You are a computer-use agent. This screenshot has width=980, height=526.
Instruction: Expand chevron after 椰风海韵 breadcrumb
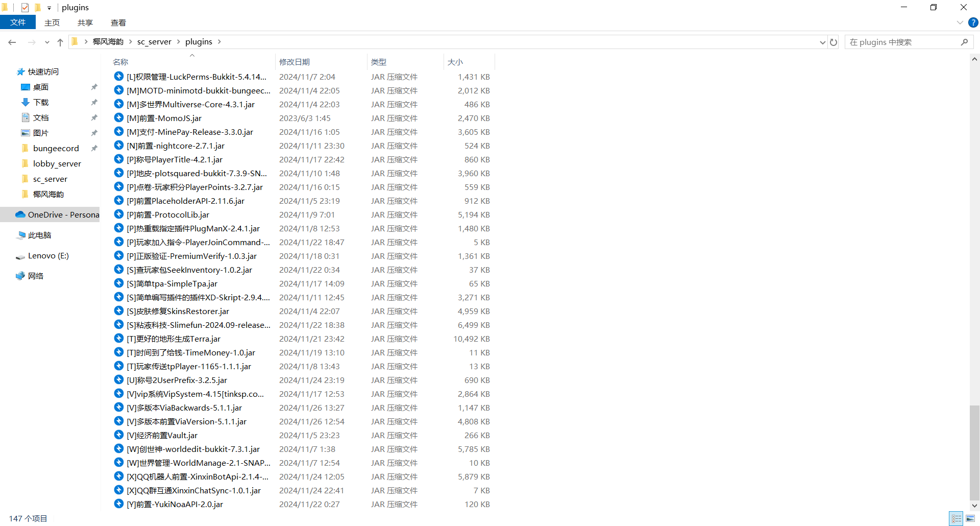pyautogui.click(x=131, y=42)
